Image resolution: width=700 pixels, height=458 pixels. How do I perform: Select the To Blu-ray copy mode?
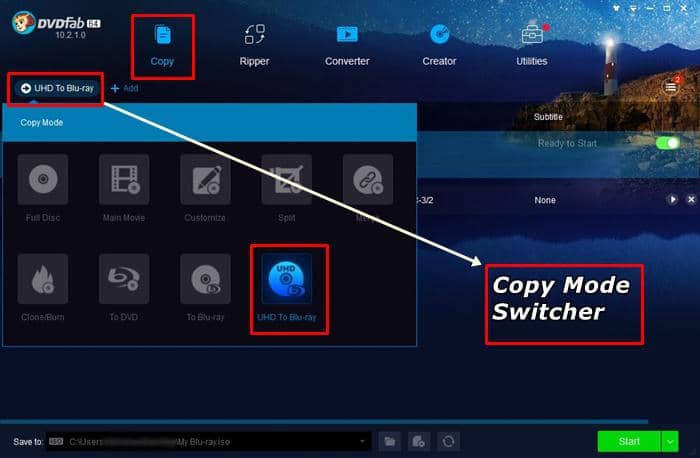[x=205, y=288]
